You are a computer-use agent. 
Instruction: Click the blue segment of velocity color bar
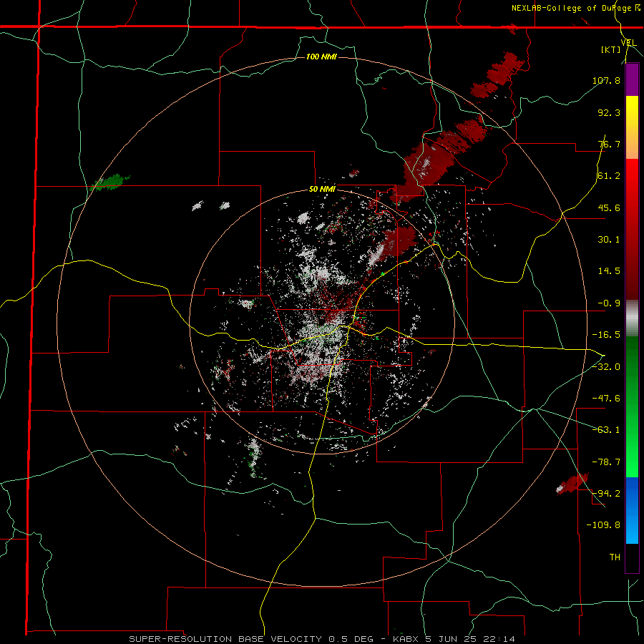(632, 510)
